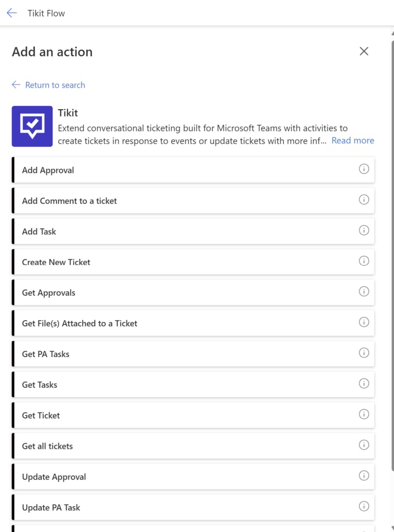View info icon for Update Approval
The image size is (394, 532).
click(x=364, y=475)
